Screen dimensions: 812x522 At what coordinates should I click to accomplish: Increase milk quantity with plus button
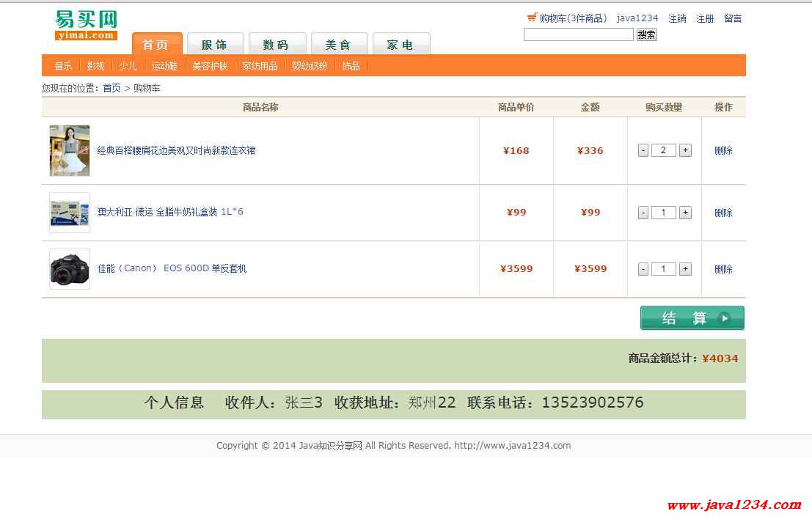point(685,213)
